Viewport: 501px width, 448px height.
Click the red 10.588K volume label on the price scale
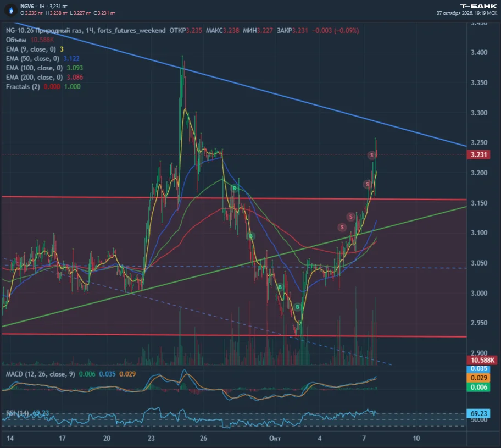point(482,361)
